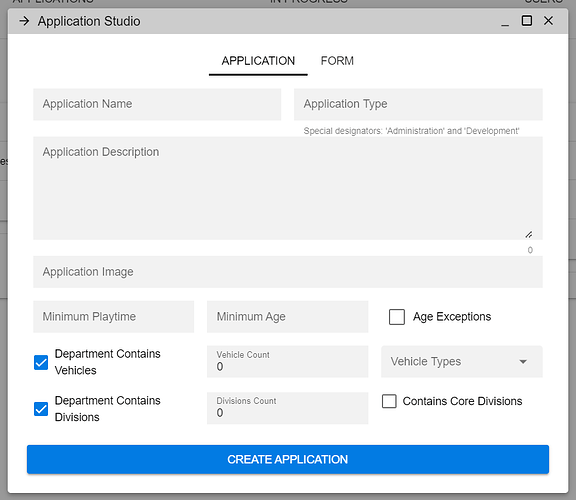Click the Application Description text area
Image resolution: width=576 pixels, height=500 pixels.
pos(288,188)
